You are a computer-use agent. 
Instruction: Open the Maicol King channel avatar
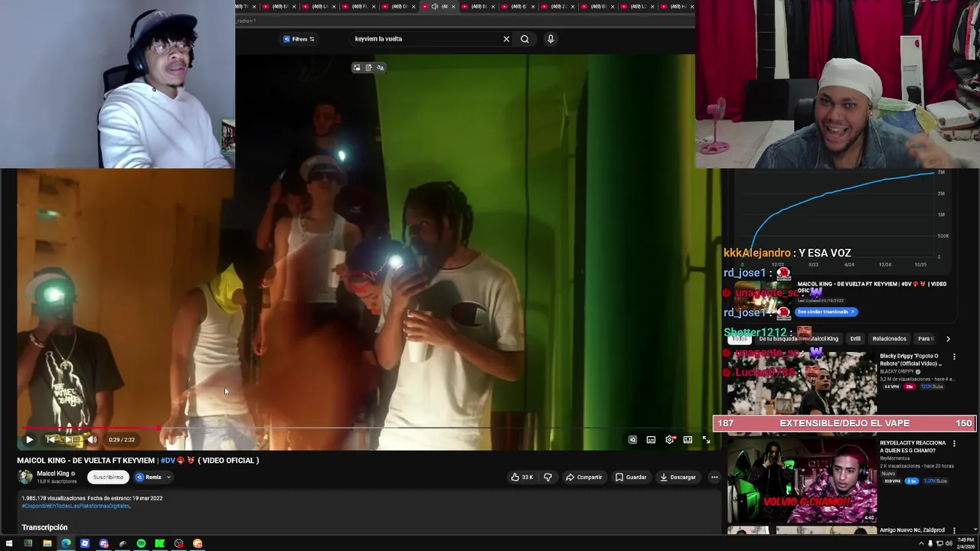click(x=25, y=477)
